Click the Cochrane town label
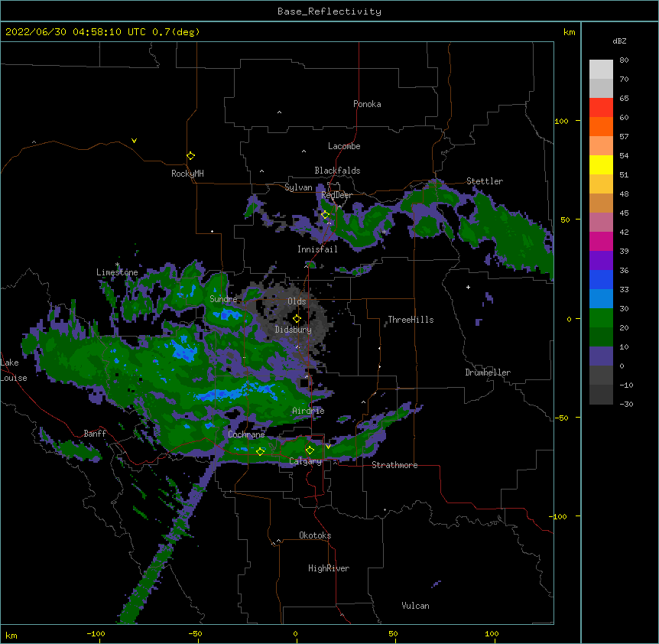Screen dimensions: 659x644 pos(246,434)
